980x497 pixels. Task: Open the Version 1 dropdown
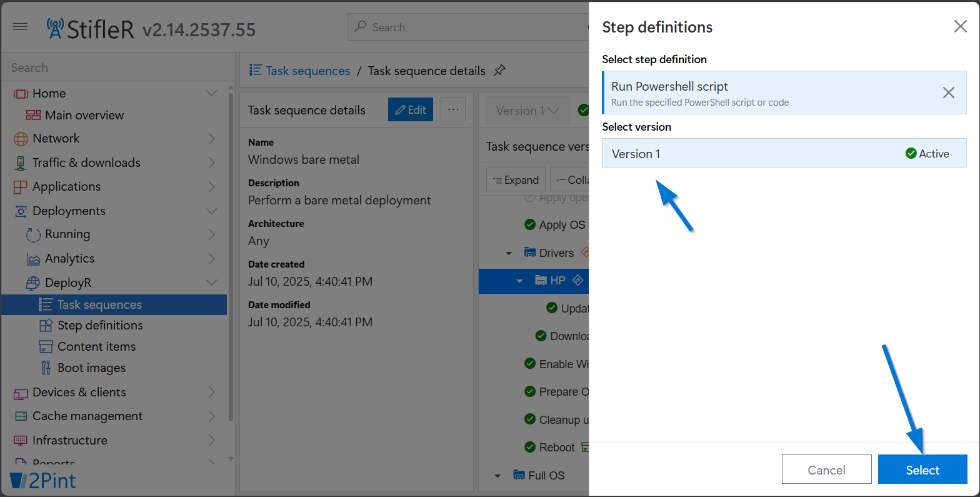coord(527,111)
